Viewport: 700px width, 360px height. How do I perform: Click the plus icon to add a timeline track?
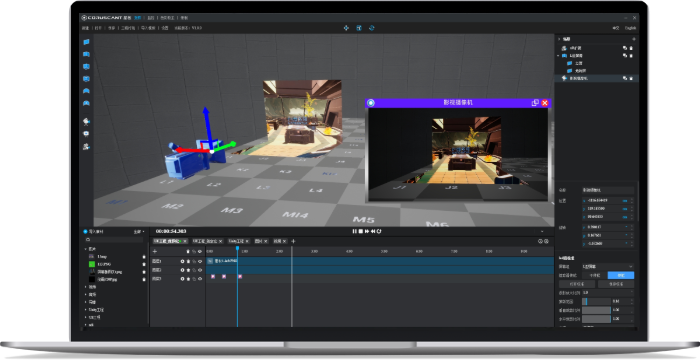155,251
